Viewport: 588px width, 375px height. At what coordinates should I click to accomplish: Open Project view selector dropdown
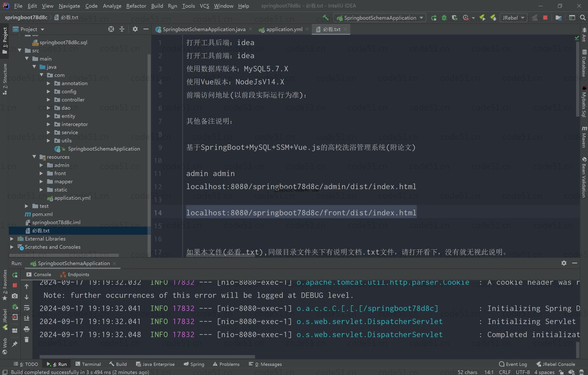coord(28,29)
